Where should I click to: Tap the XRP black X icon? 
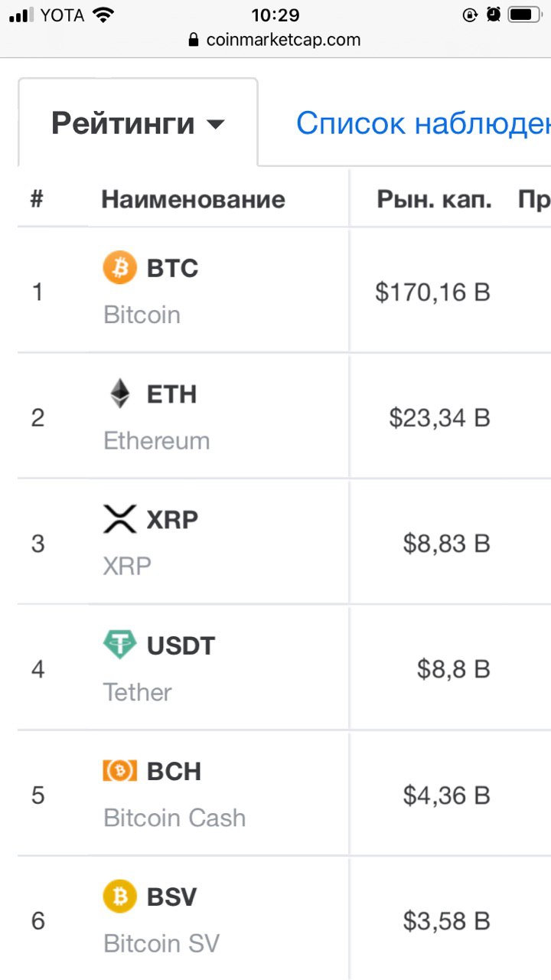coord(119,519)
